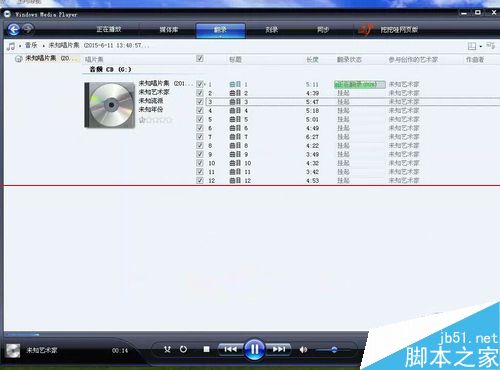Adjust the volume slider

333,350
